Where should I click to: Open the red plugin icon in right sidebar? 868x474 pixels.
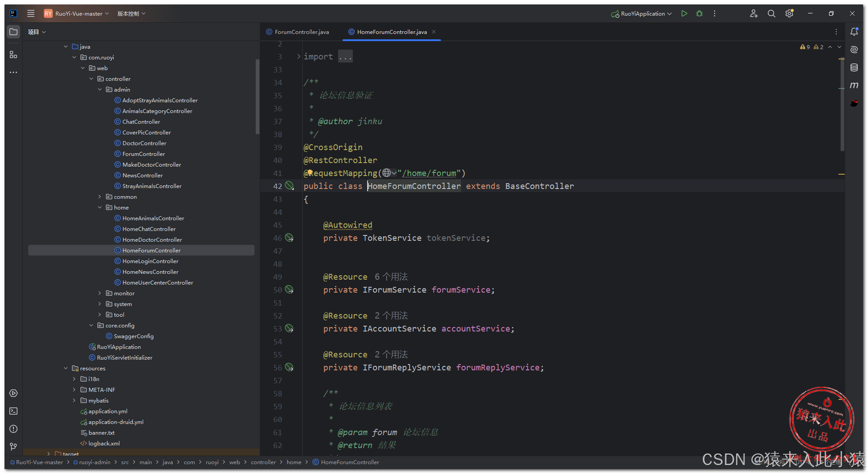[x=854, y=103]
